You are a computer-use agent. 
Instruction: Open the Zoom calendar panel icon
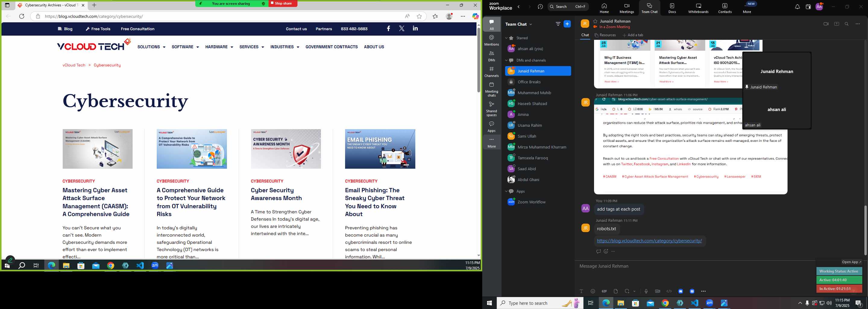click(x=808, y=7)
